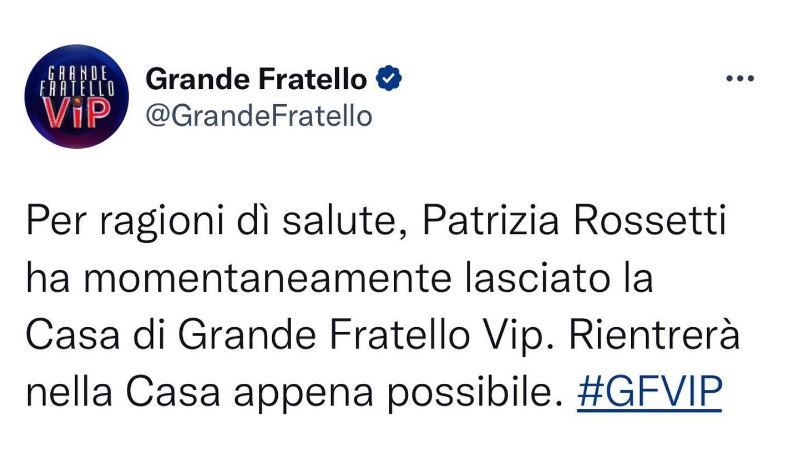
Task: Click Casa di Grande Fratello Vip text
Action: 285,337
